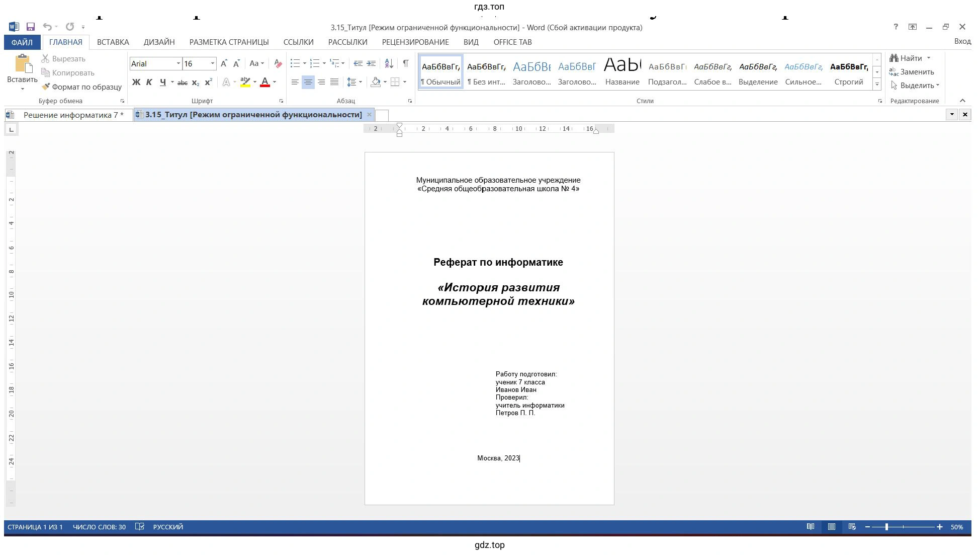Click the Grow Font size icon

224,63
